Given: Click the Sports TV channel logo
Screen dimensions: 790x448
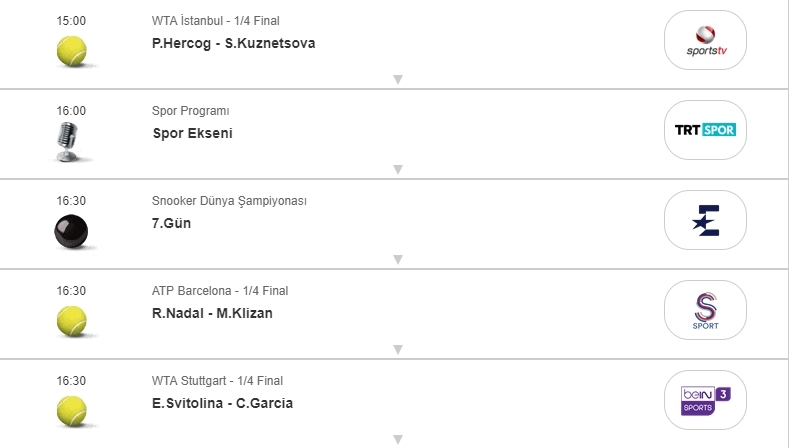Looking at the screenshot, I should point(705,40).
